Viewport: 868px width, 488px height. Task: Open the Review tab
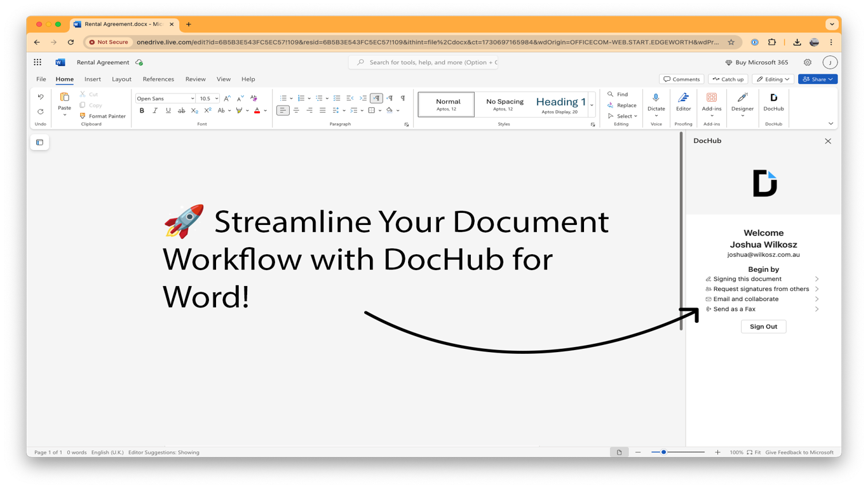(196, 79)
